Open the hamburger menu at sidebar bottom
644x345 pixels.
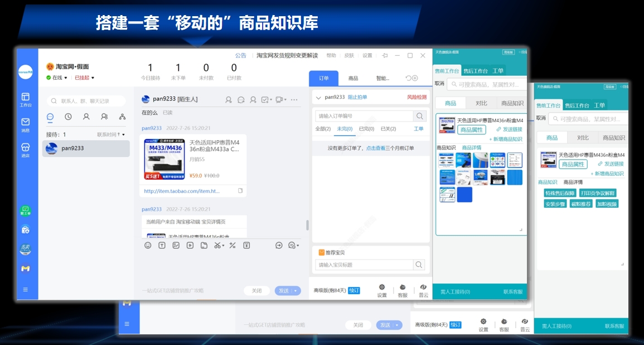click(26, 289)
